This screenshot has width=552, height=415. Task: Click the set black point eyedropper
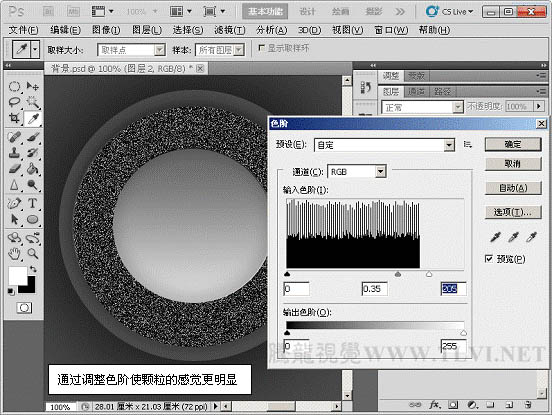[495, 238]
